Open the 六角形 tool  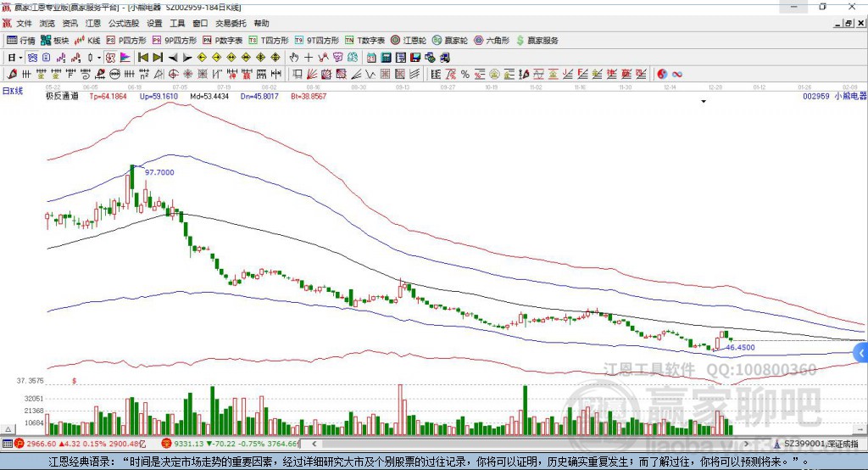tap(492, 41)
